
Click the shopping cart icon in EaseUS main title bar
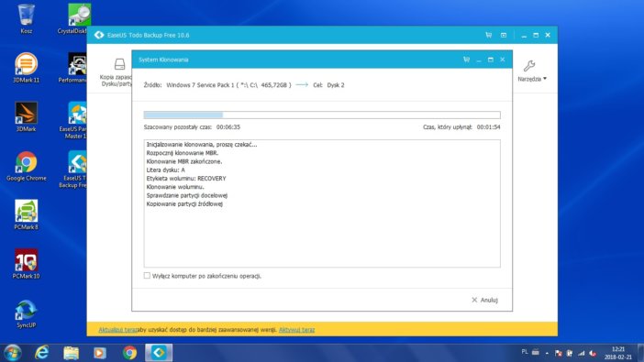coord(488,36)
